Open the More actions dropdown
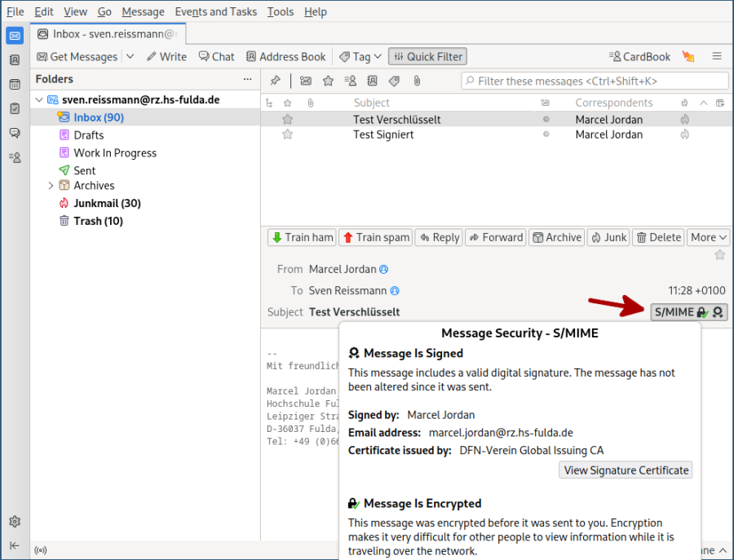Image resolution: width=734 pixels, height=560 pixels. tap(708, 237)
